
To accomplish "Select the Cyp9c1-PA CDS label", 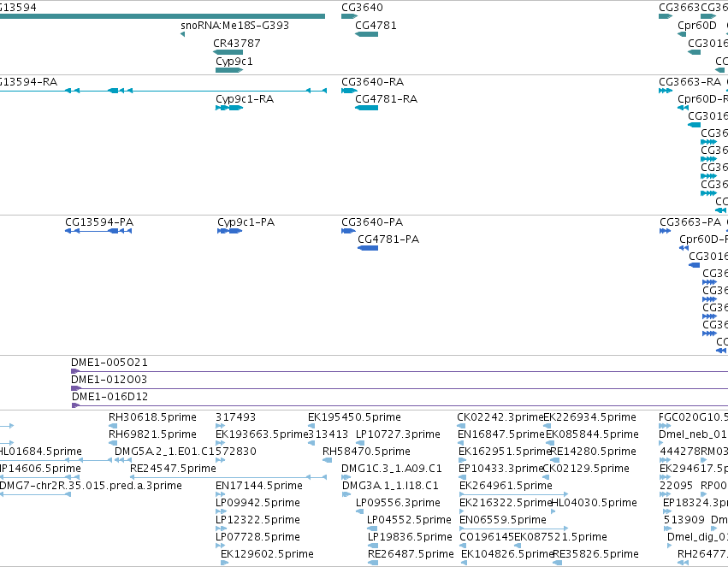I will (246, 222).
